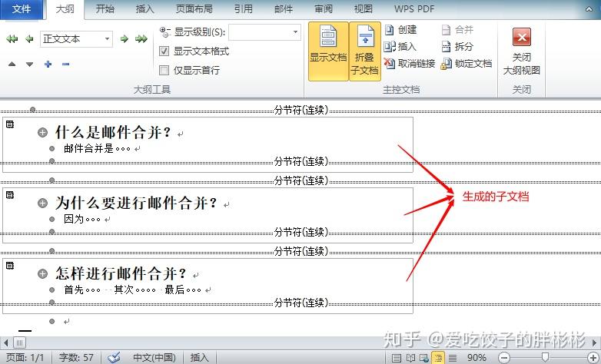Click subdocument icon beside 怎样进行邮件合并
The width and height of the screenshot is (601, 364).
click(10, 266)
